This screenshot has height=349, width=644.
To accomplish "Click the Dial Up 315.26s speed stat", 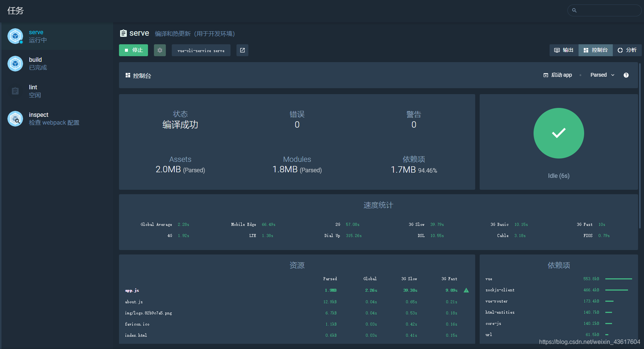I will [x=343, y=236].
